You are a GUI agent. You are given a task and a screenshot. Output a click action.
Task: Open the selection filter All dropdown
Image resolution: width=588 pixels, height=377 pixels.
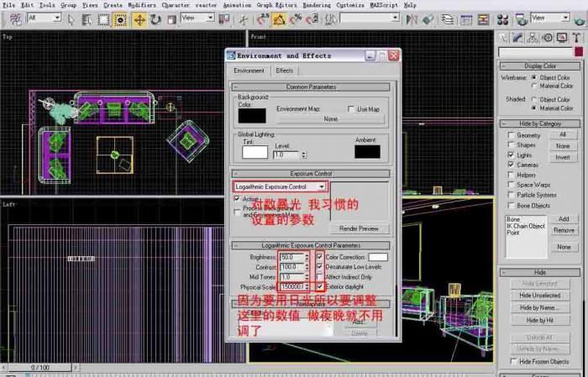click(x=57, y=18)
